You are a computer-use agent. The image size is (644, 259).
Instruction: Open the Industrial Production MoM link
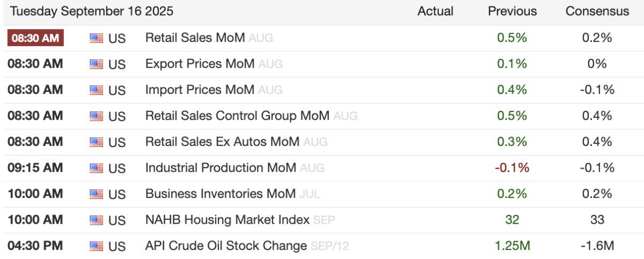tap(220, 168)
